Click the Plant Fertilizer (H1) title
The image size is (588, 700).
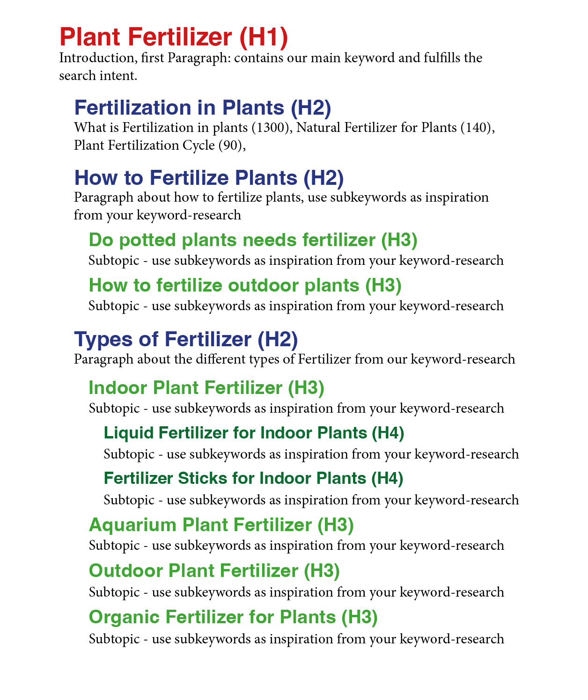tap(174, 37)
